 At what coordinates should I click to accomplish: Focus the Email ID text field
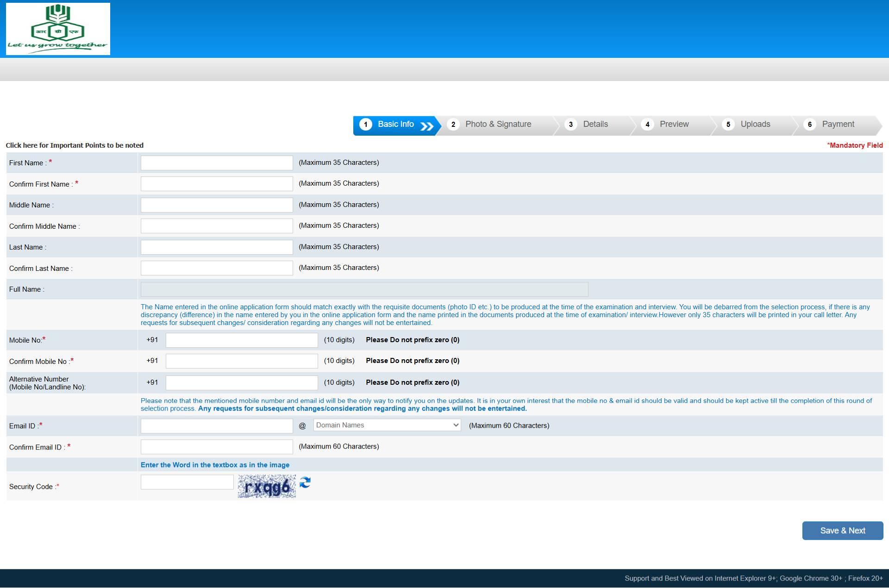tap(217, 426)
